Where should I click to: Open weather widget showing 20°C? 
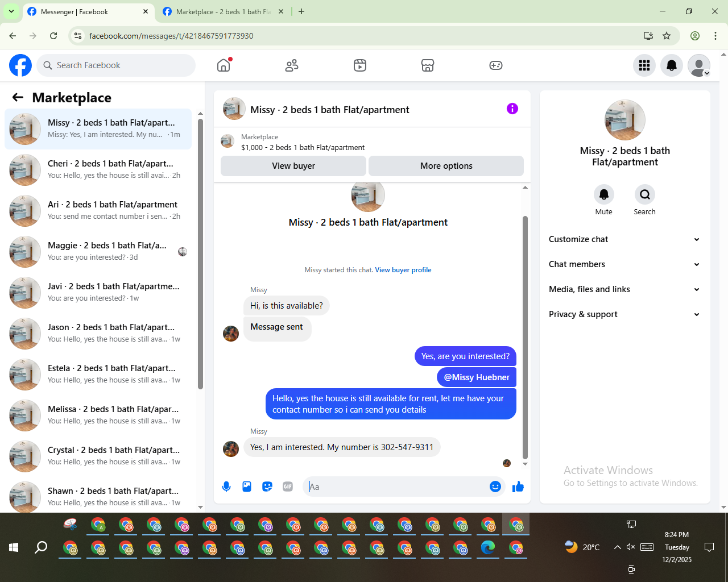click(x=582, y=547)
